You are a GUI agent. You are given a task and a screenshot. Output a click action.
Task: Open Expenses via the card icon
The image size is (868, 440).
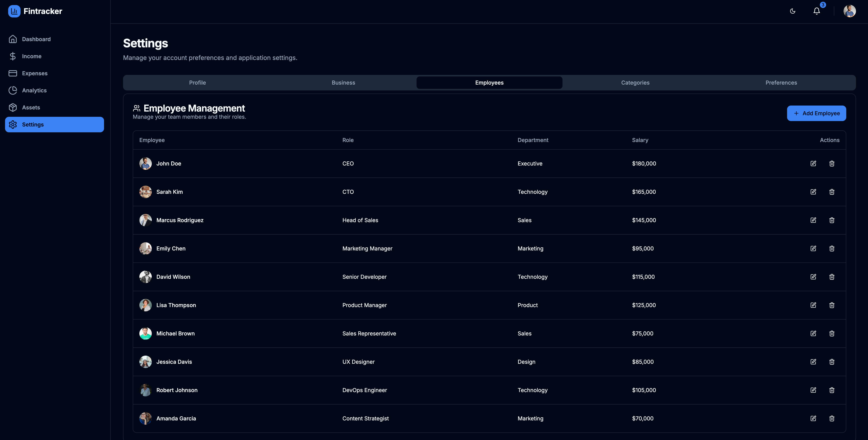point(13,73)
